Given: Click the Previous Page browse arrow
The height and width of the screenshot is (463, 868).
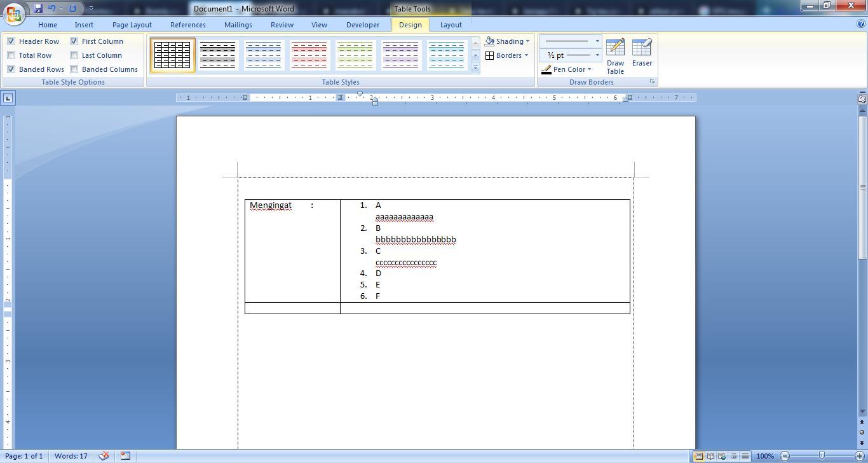Looking at the screenshot, I should pos(862,422).
